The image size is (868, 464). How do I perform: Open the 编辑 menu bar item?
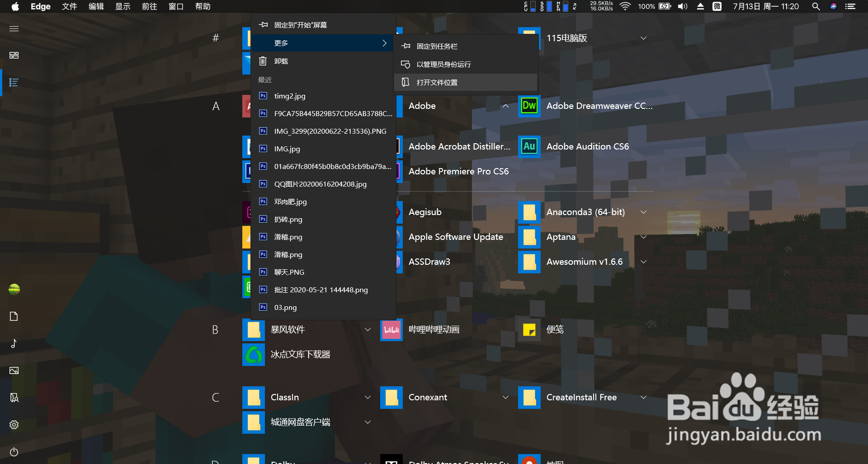(x=96, y=6)
